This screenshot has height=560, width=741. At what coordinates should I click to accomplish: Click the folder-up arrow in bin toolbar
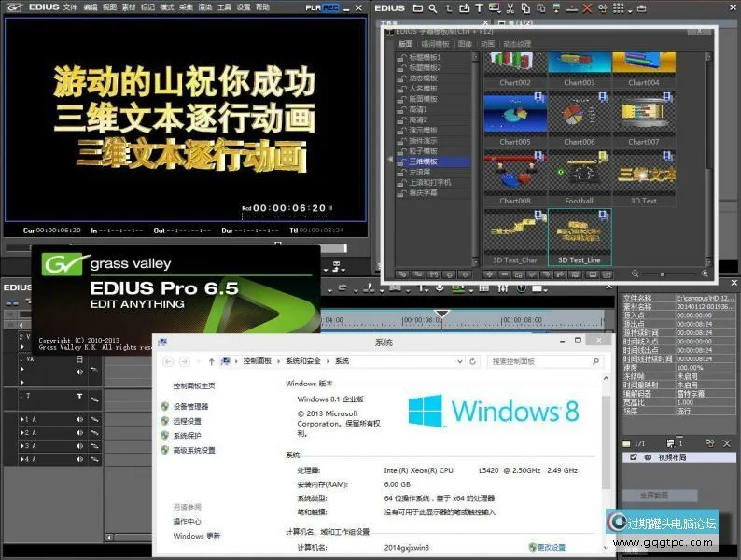coord(448,8)
